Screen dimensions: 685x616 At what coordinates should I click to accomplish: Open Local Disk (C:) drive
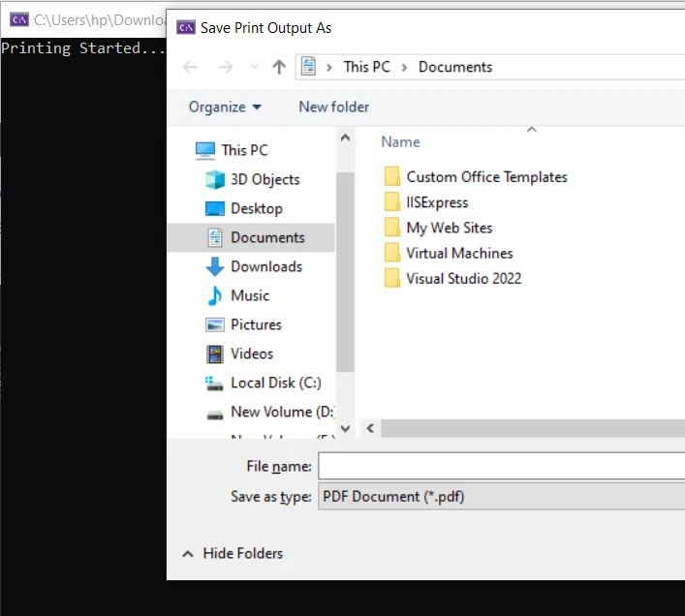click(275, 383)
